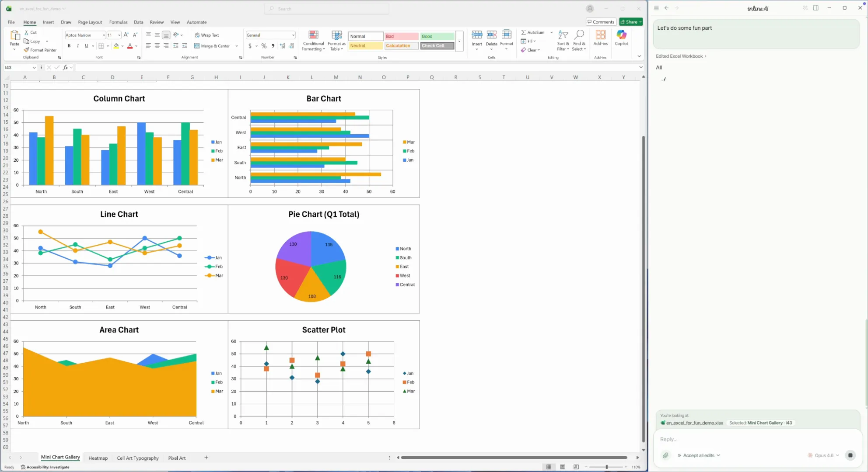Click the percent style icon
Screen dimensions: 868x472
[x=264, y=46]
